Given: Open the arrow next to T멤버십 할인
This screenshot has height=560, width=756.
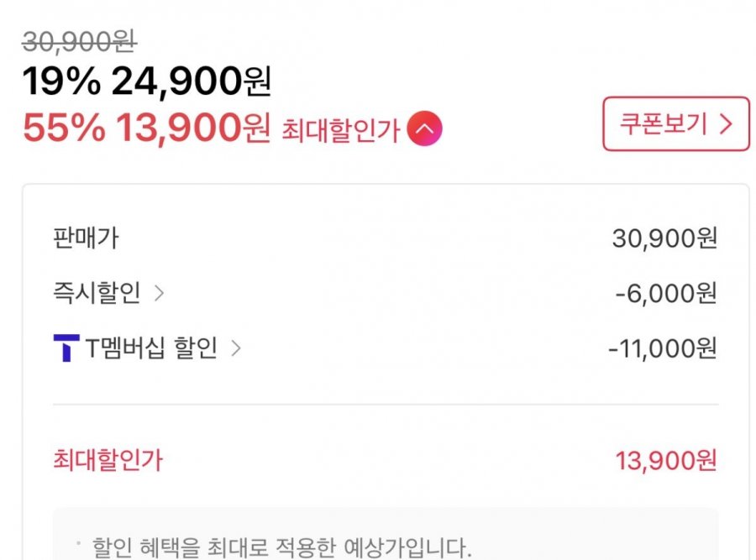Looking at the screenshot, I should tap(236, 348).
